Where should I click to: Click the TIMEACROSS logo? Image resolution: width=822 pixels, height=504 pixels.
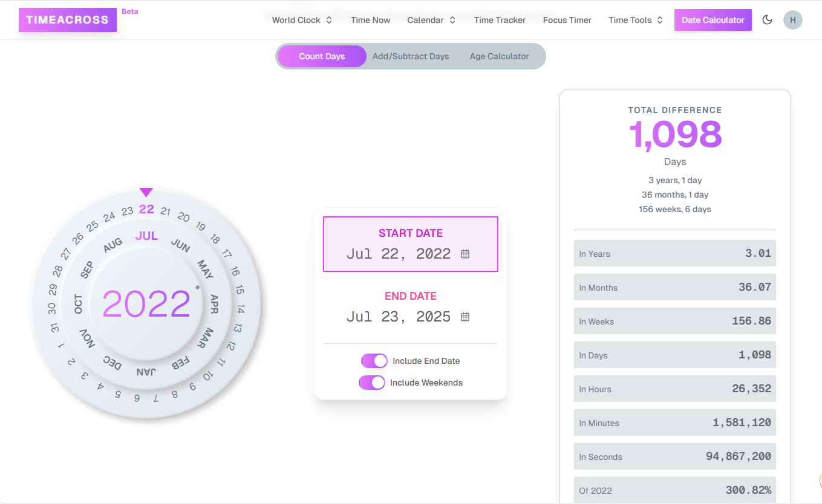pyautogui.click(x=68, y=20)
